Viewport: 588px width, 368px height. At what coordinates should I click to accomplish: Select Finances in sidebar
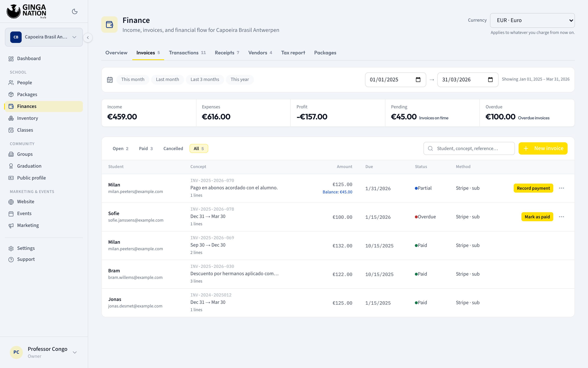click(44, 106)
